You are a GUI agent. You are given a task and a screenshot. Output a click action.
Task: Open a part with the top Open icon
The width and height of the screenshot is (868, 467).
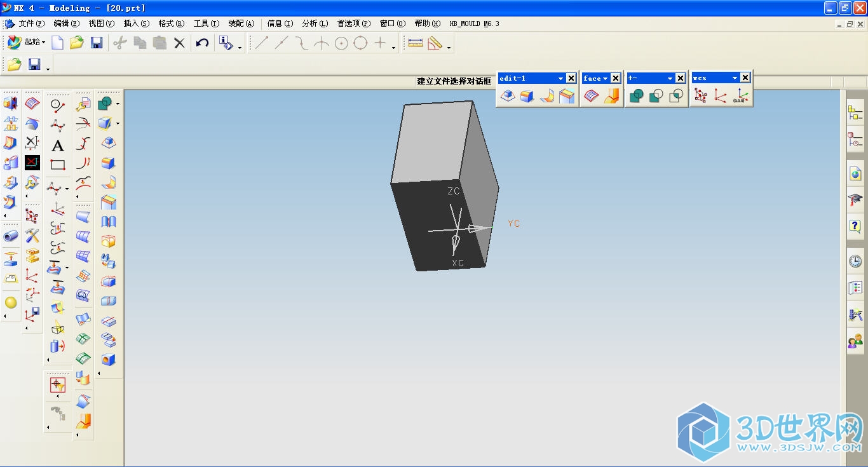(77, 43)
